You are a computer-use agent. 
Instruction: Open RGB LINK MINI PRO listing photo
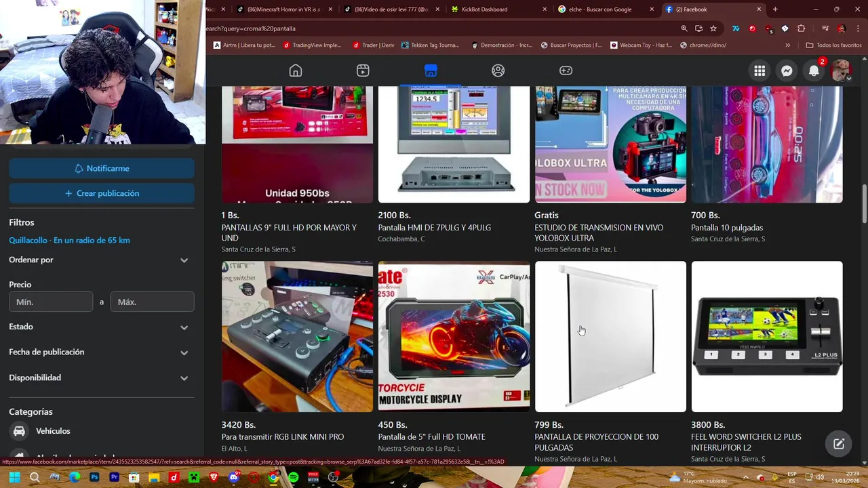coord(297,337)
